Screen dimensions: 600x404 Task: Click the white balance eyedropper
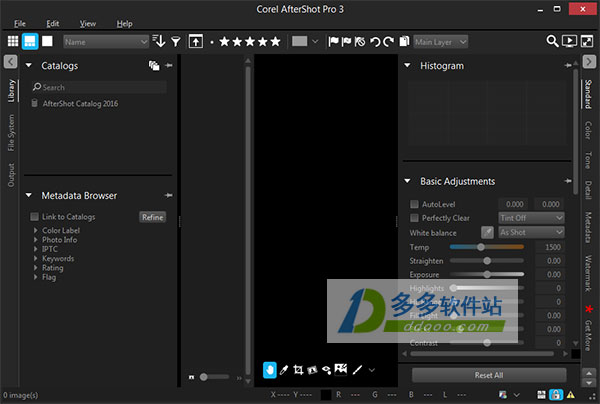[x=488, y=232]
